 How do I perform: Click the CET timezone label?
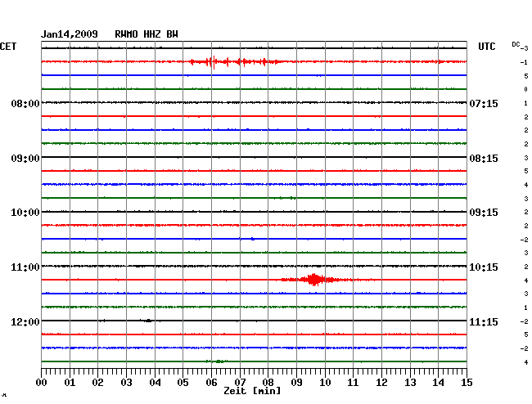pos(8,47)
